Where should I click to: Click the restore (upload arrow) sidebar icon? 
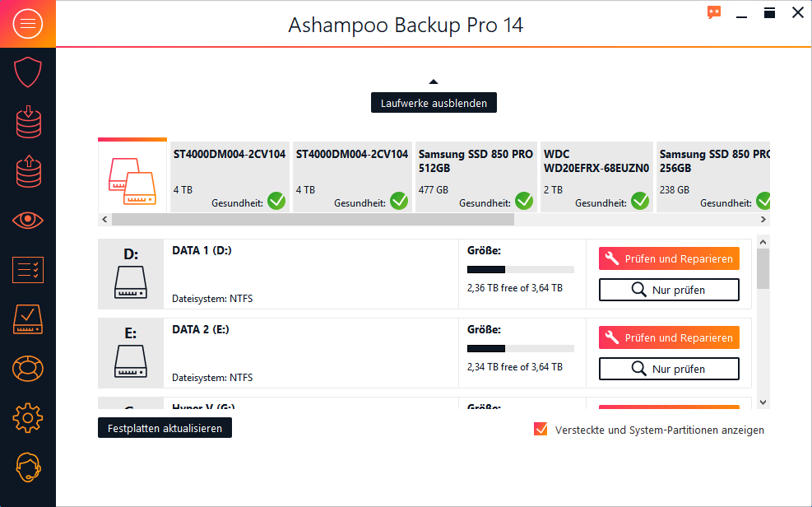click(x=28, y=171)
